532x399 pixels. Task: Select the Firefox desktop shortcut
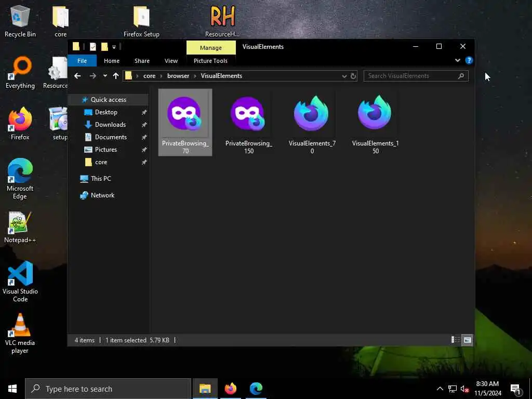click(20, 124)
